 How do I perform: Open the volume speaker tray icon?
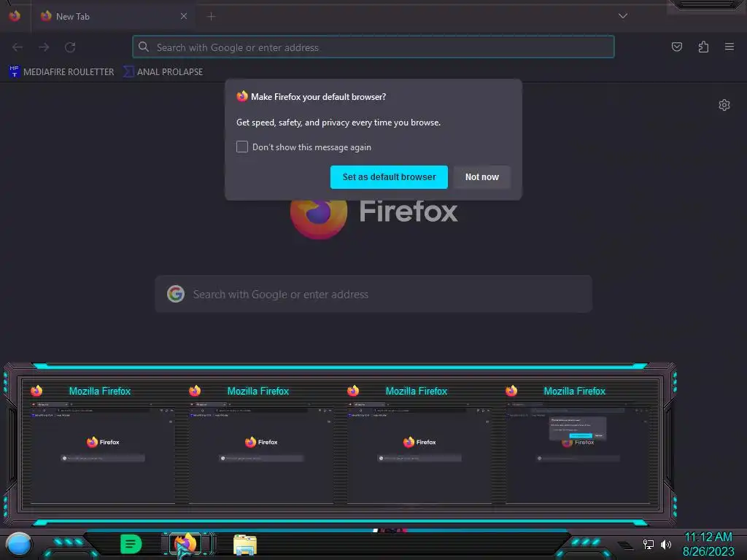pyautogui.click(x=666, y=544)
